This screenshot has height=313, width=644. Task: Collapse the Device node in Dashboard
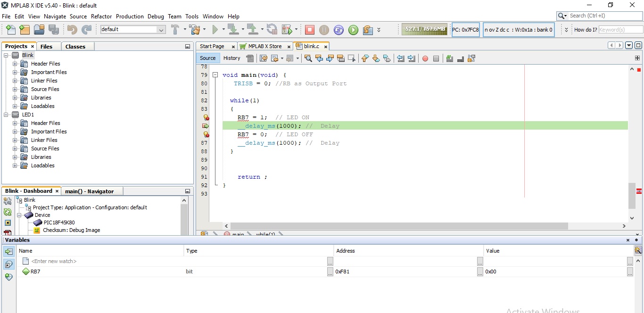click(x=19, y=215)
